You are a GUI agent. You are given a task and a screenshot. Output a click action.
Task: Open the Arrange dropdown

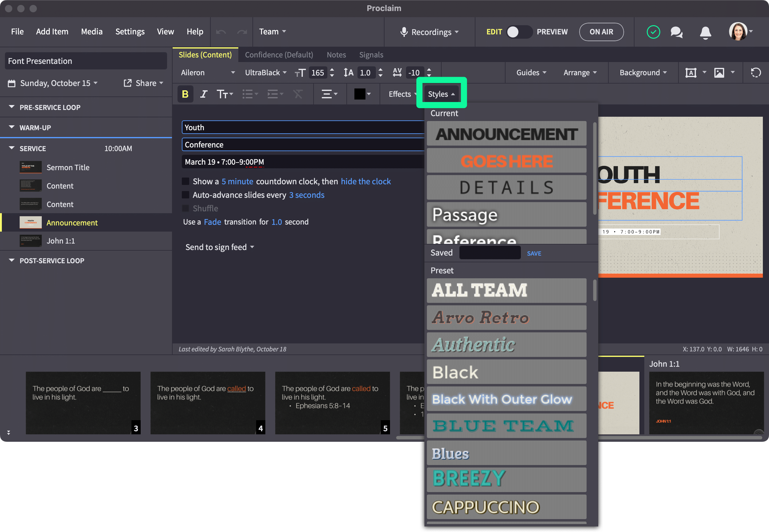pos(580,73)
